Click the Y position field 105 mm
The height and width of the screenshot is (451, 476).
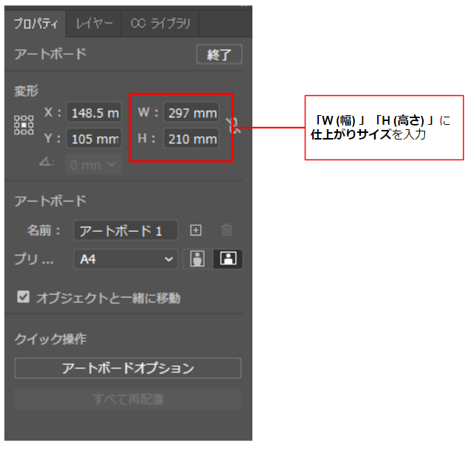[94, 139]
